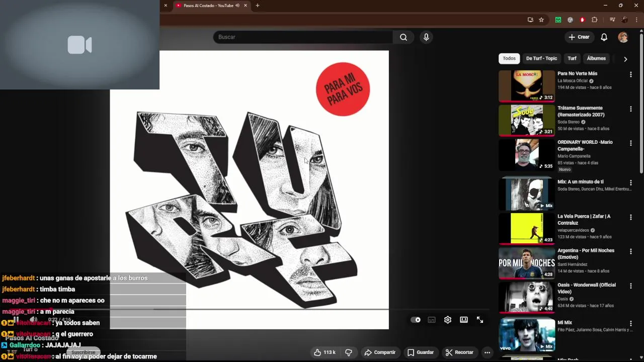Viewport: 644px width, 362px height.
Task: Dislike the video with thumbs down
Action: point(348,352)
